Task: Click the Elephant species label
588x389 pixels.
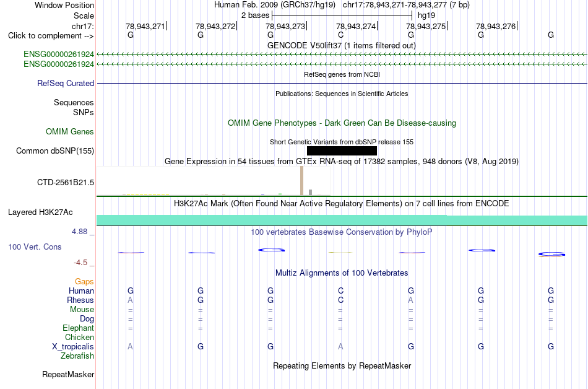Action: point(78,328)
